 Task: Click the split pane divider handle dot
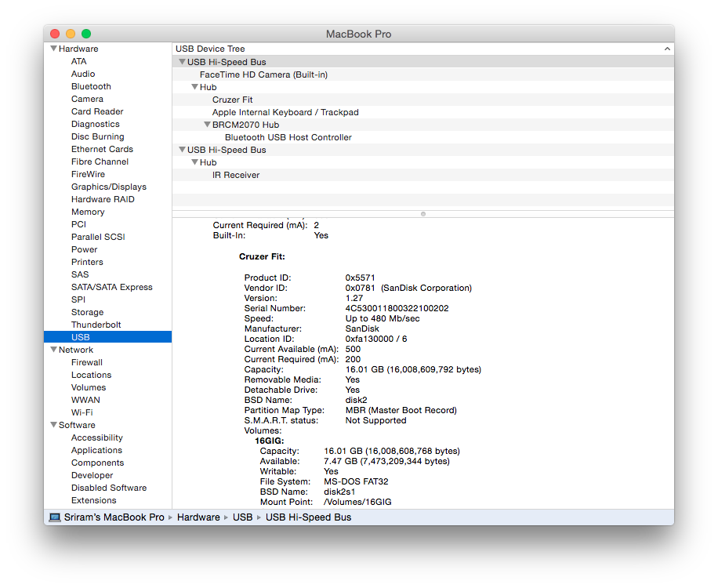[x=423, y=214]
